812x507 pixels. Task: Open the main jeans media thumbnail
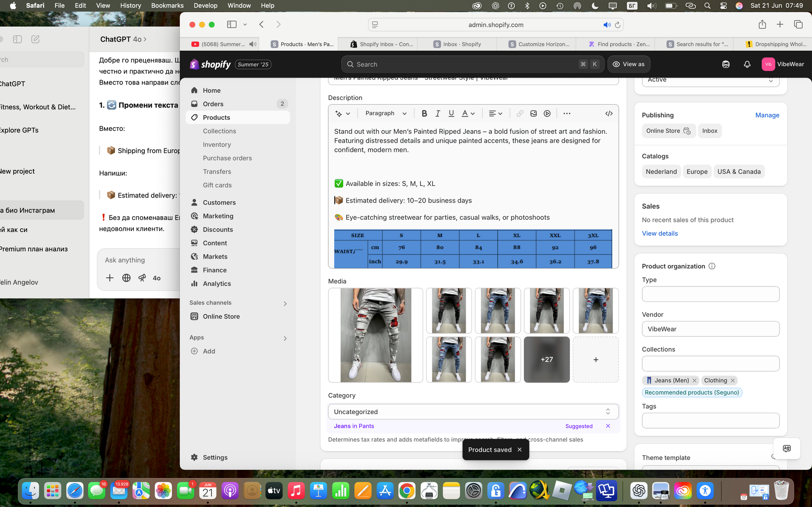point(376,335)
